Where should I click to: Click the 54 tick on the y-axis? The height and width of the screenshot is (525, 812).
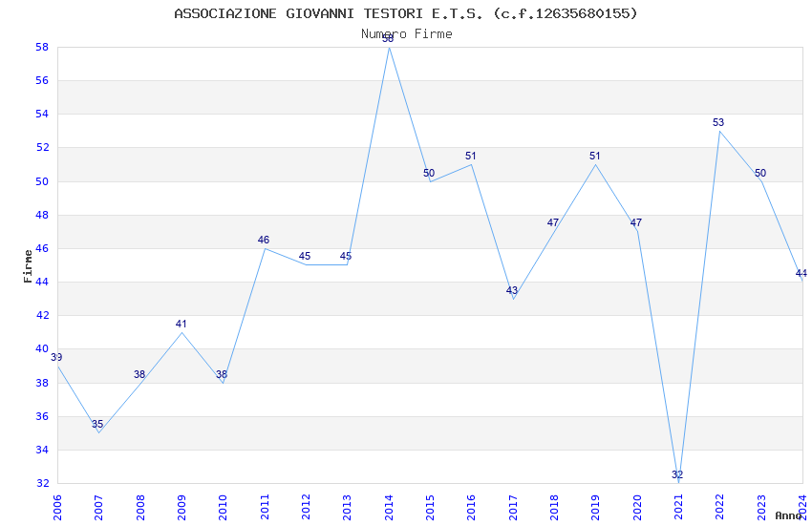coord(42,115)
